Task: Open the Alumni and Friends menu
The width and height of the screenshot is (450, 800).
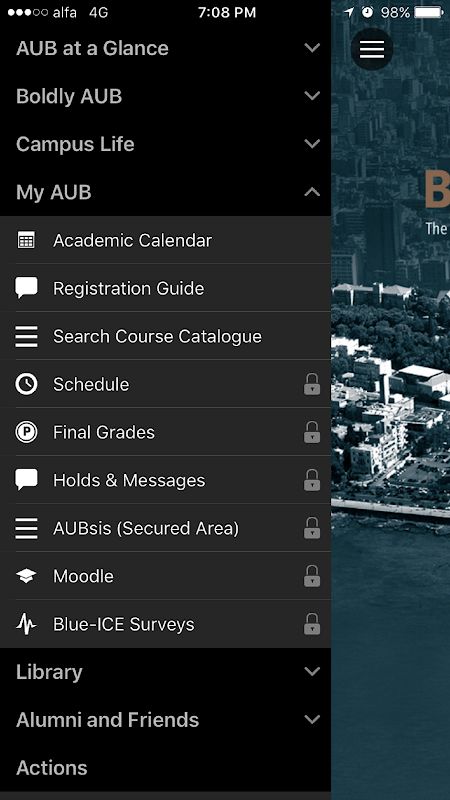Action: (x=165, y=720)
